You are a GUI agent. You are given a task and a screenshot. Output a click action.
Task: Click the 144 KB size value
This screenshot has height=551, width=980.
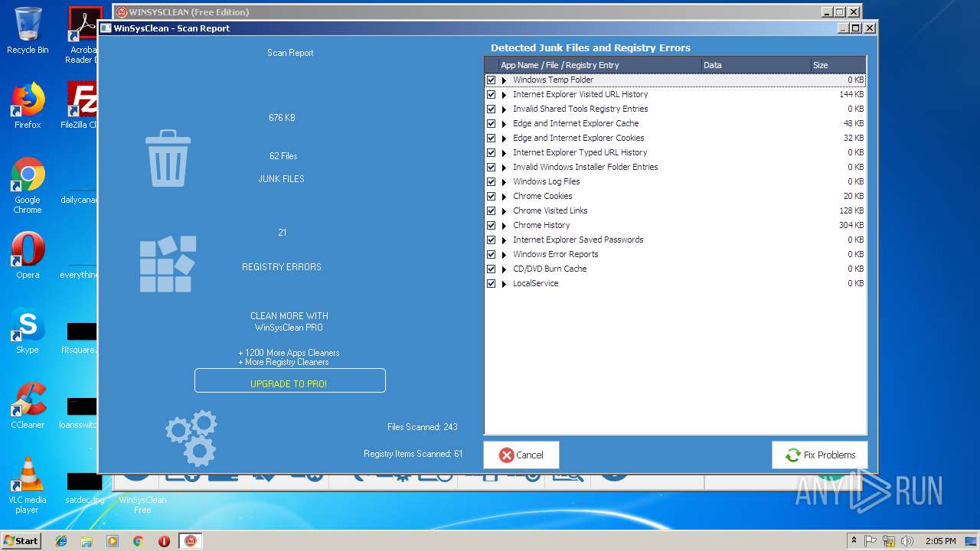[x=851, y=94]
